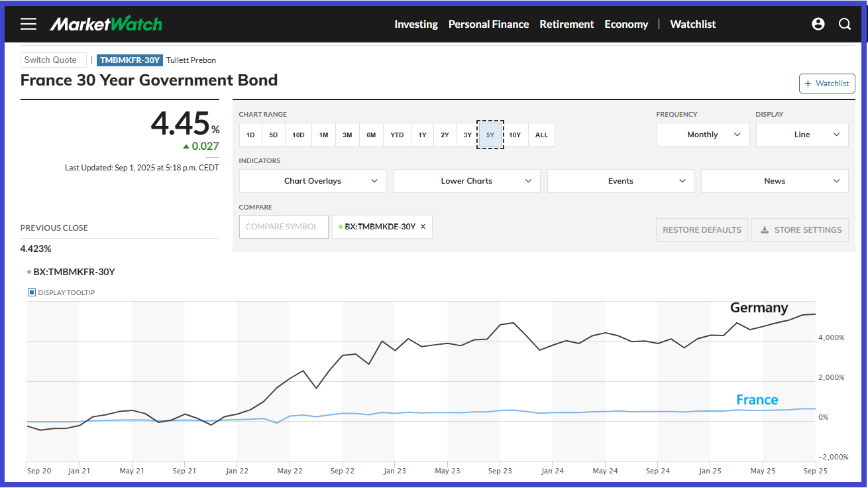Select the 10Y chart range

[x=515, y=135]
